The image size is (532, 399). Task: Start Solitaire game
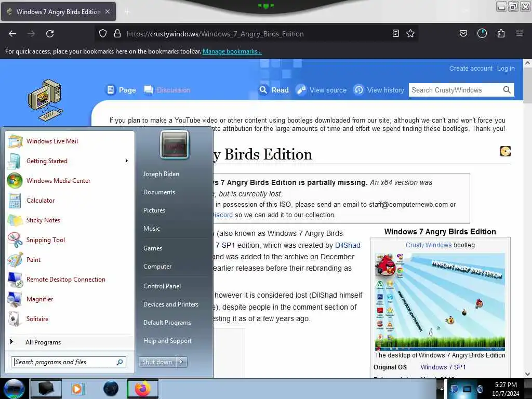[x=70, y=318]
